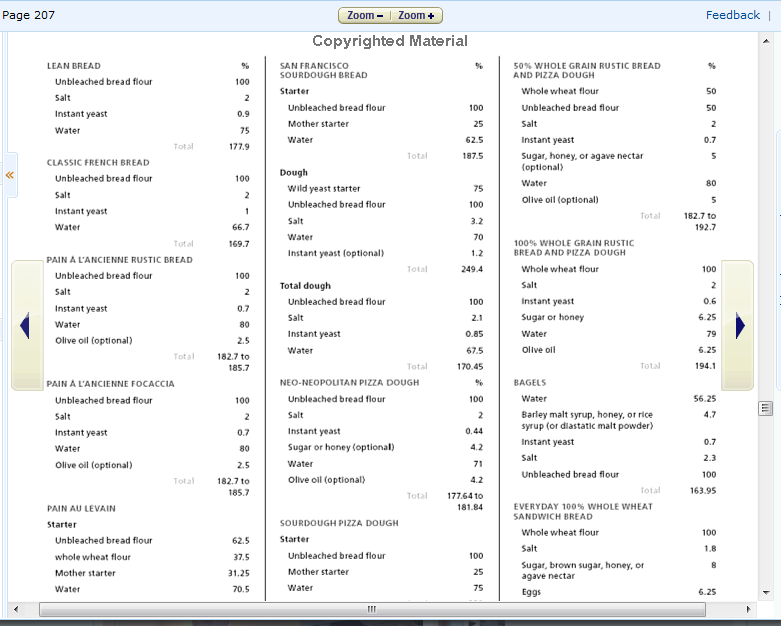This screenshot has height=626, width=781.
Task: Go to previous page with left arrow
Action: 26,326
